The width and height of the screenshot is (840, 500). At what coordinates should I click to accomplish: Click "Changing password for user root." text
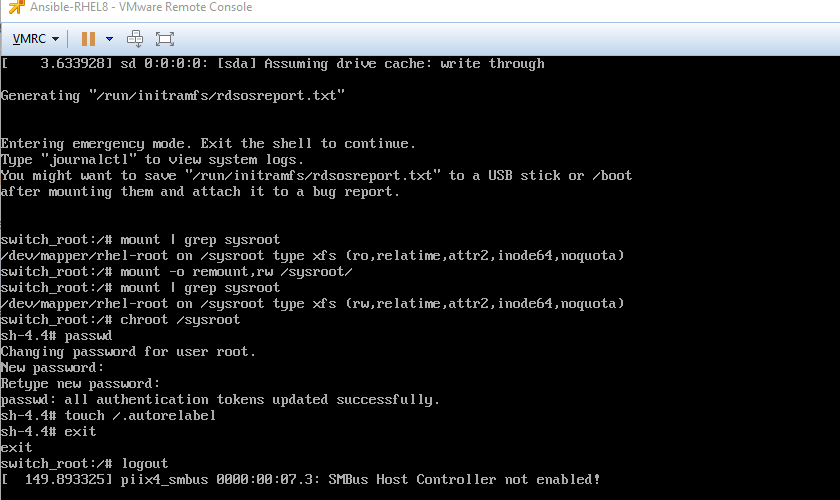[x=128, y=351]
